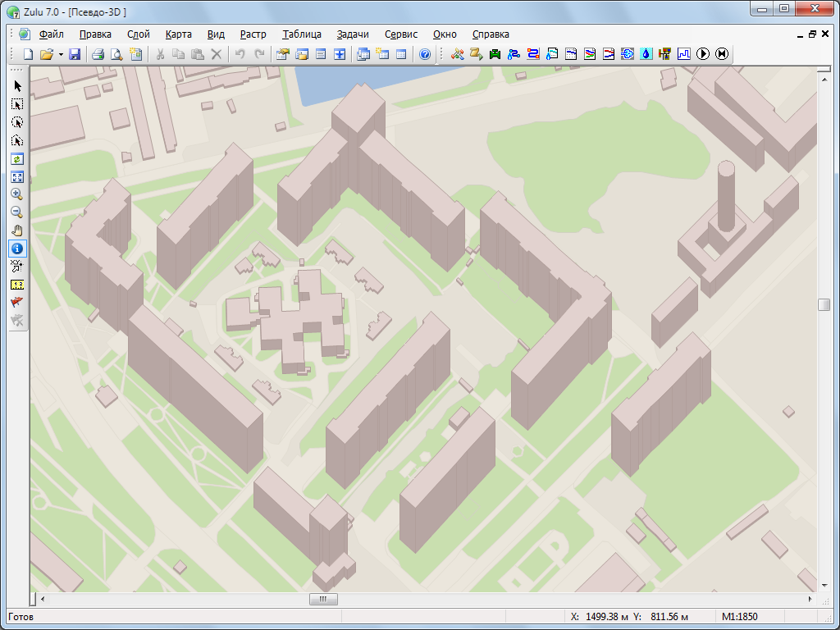
Task: Open the Задачи menu
Action: click(x=352, y=34)
